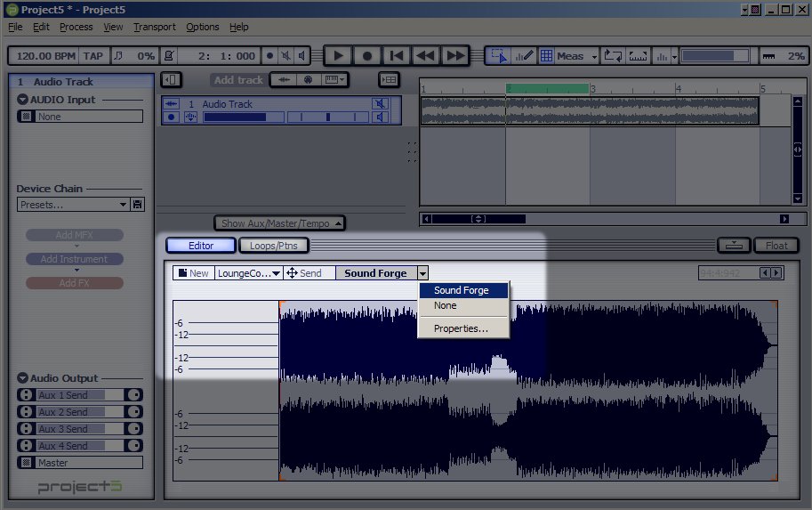
Task: Toggle the global un-mute icon in transport bar
Action: pyautogui.click(x=285, y=56)
